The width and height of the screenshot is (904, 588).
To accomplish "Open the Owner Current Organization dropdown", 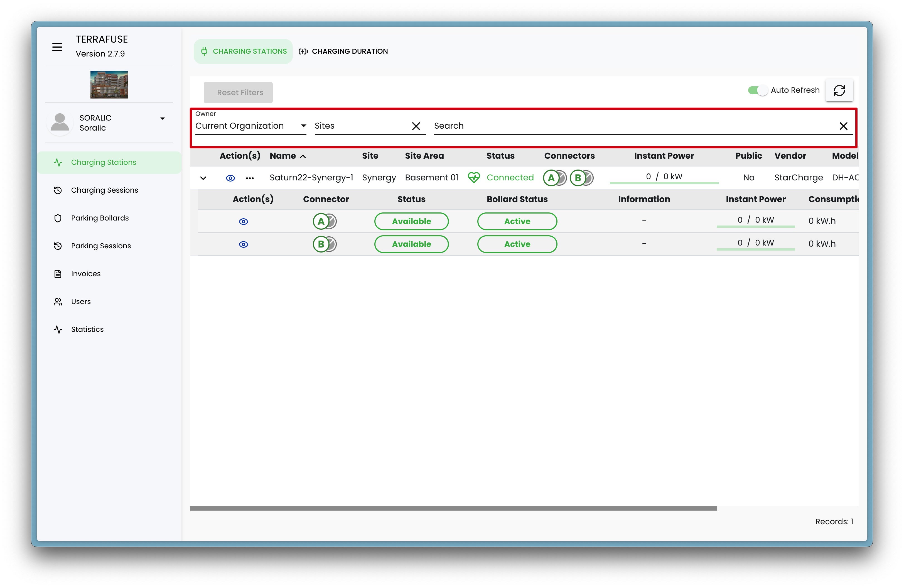I will tap(250, 126).
